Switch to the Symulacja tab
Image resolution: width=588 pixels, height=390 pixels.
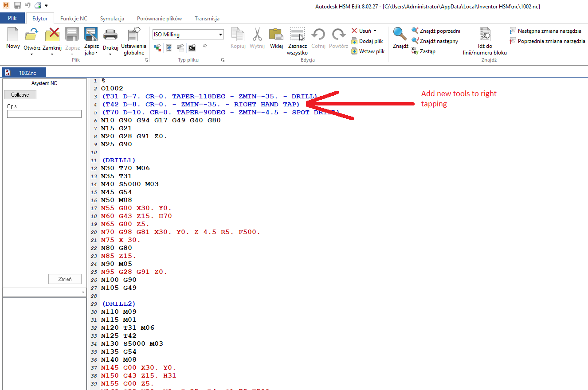click(x=112, y=19)
